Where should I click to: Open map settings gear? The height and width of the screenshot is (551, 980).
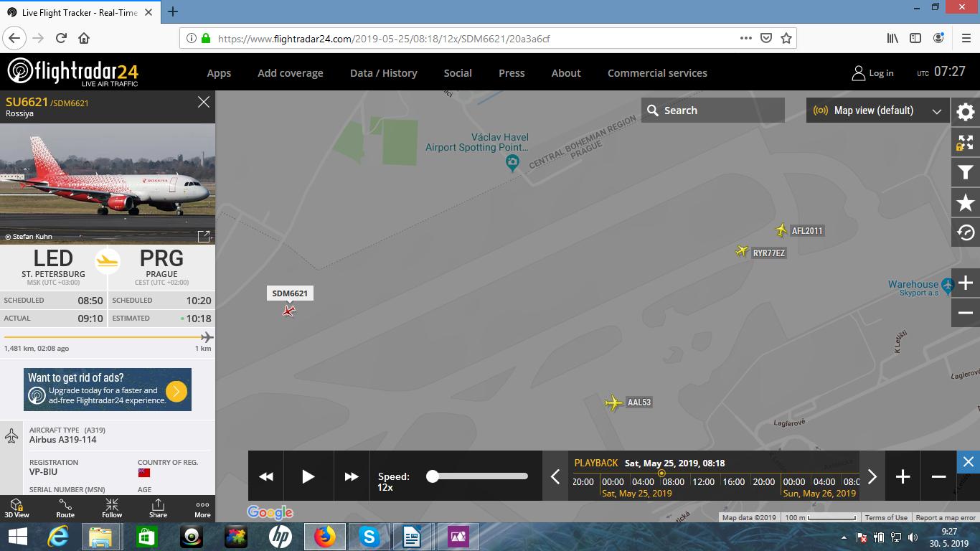pyautogui.click(x=966, y=112)
